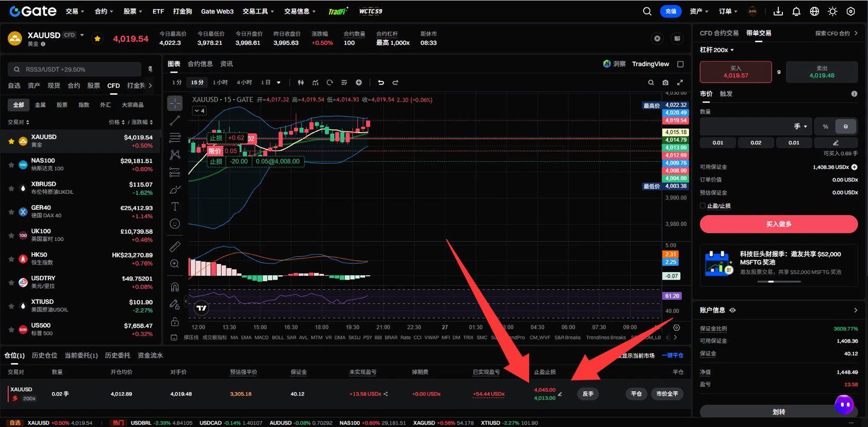Screen dimensions: 868x427
Task: Select the chart crosshair cursor tool
Action: click(x=175, y=103)
